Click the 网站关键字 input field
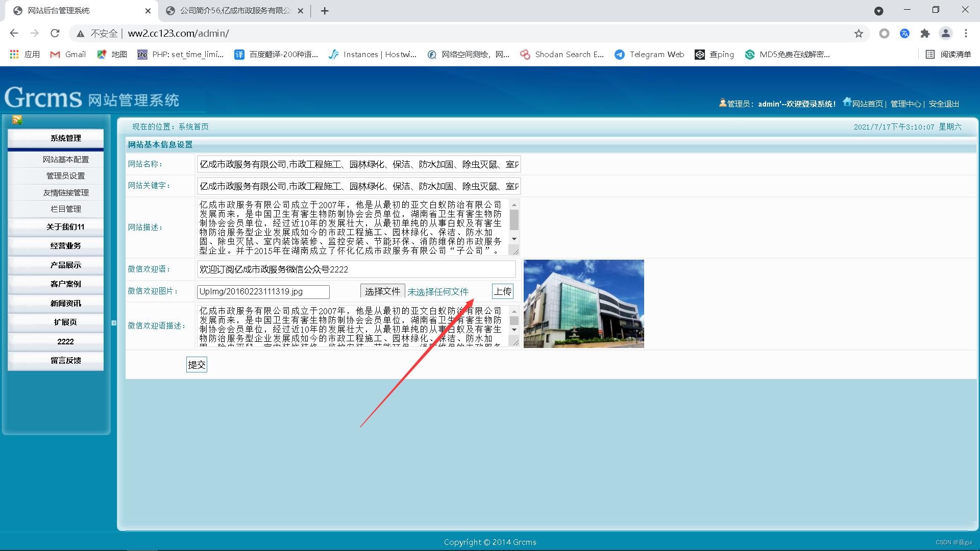This screenshot has height=551, width=980. point(359,186)
